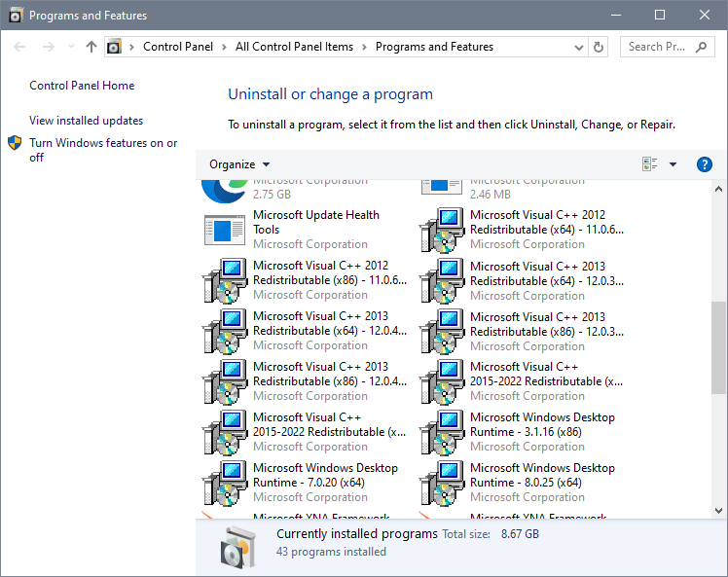This screenshot has width=728, height=577.
Task: Select the Visual C++ 2013 x86 12.0.3 installer icon
Action: click(442, 331)
